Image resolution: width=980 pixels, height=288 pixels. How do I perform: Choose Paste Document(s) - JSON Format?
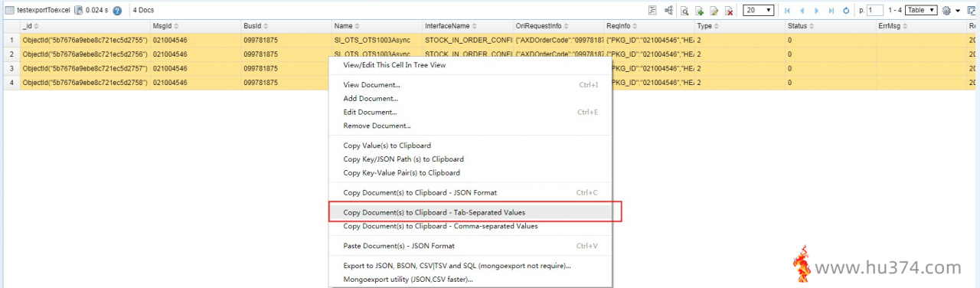(470, 246)
